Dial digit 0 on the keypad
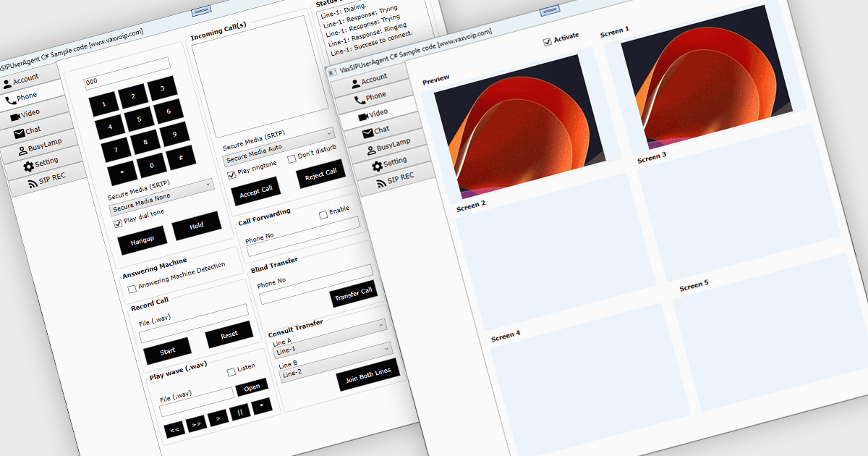 [152, 166]
